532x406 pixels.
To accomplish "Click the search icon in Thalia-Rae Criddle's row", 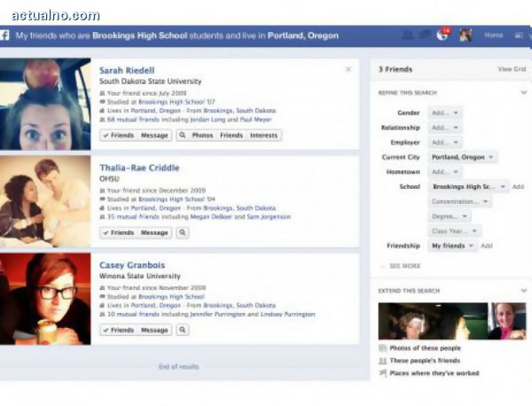I will tap(183, 232).
